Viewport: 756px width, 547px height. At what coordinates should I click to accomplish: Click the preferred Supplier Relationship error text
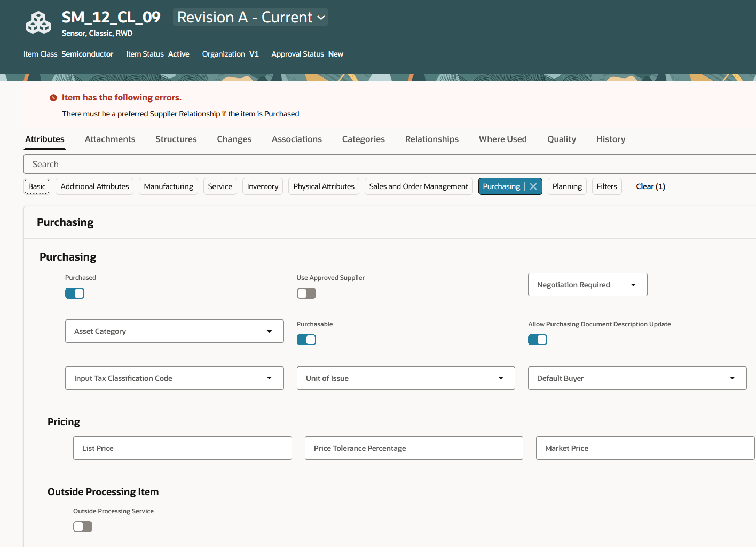click(180, 114)
